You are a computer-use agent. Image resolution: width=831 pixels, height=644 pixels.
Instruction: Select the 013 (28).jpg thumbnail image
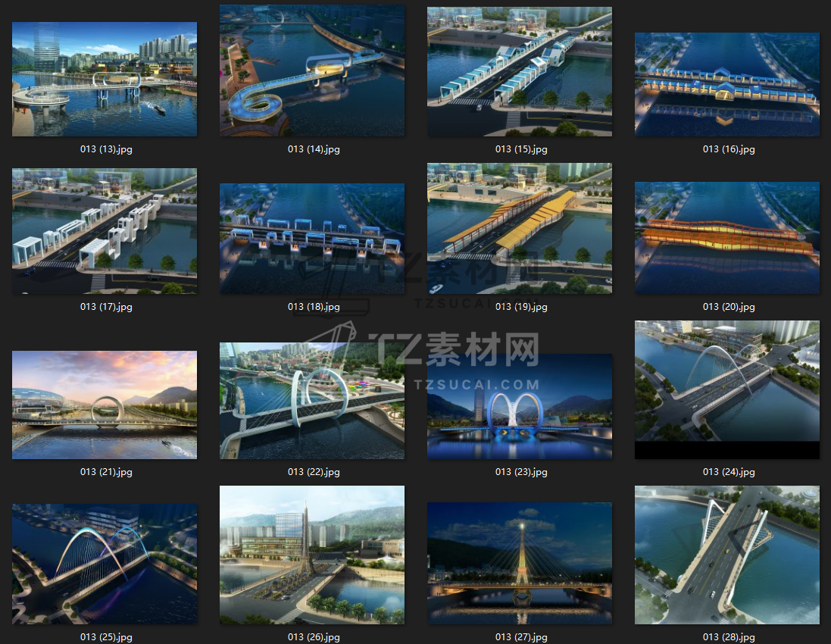[727, 555]
